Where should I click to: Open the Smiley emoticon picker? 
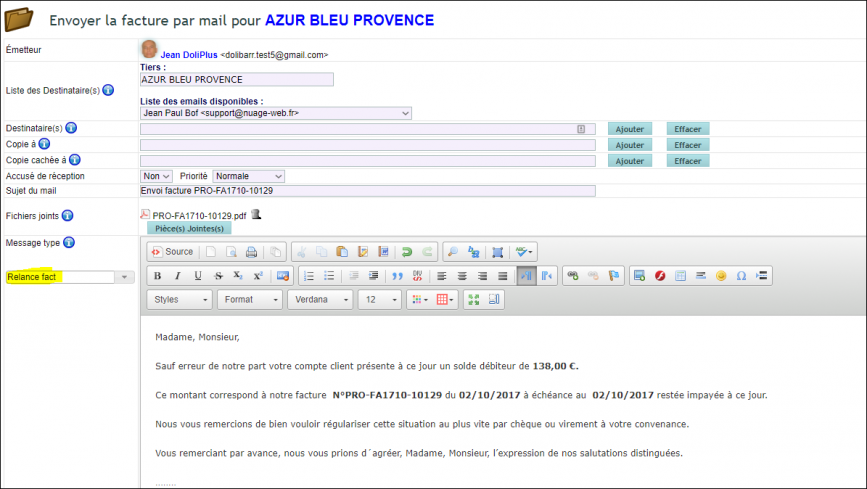(x=721, y=275)
